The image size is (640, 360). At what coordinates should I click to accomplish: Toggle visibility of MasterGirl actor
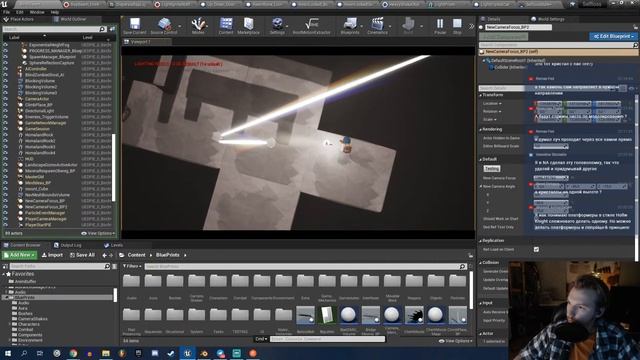(5, 177)
